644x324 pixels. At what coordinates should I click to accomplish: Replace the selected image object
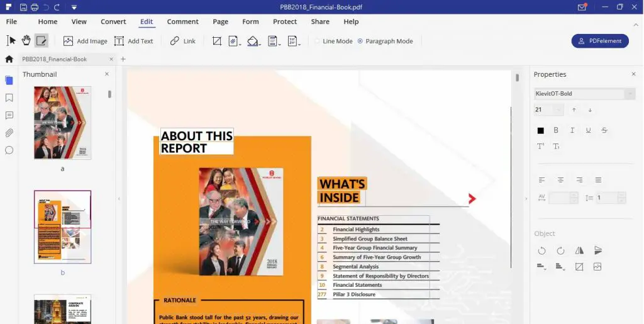(597, 267)
